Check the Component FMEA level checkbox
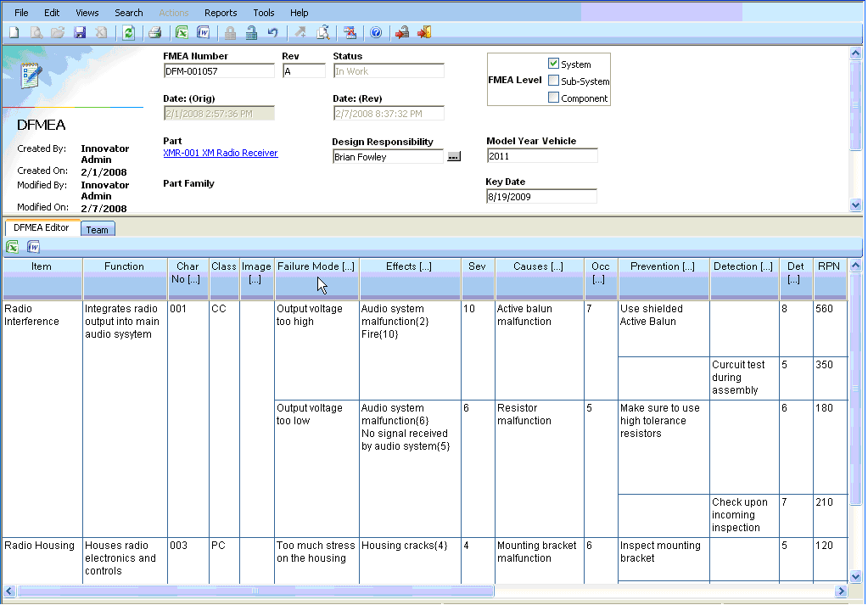Screen dimensions: 868x605 tap(553, 98)
